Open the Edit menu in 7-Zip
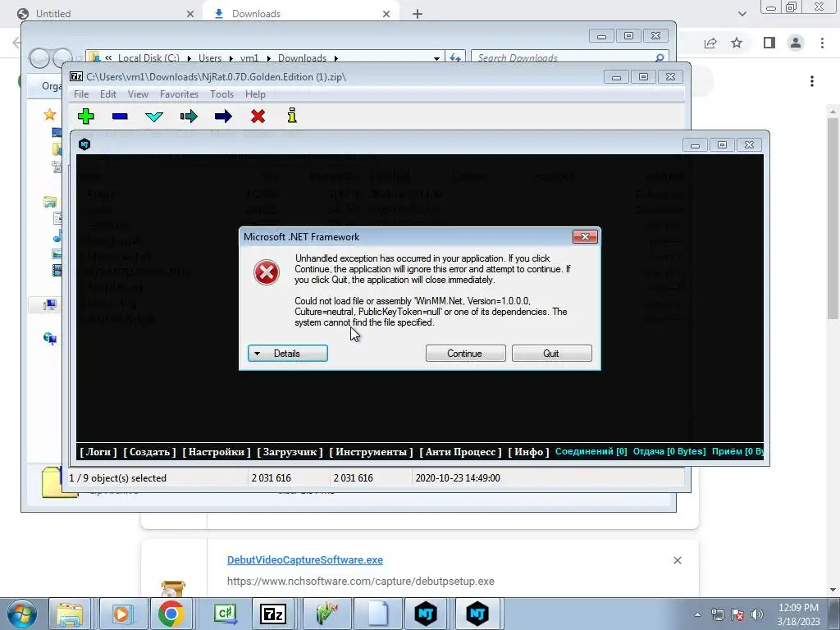840x630 pixels. [x=107, y=94]
